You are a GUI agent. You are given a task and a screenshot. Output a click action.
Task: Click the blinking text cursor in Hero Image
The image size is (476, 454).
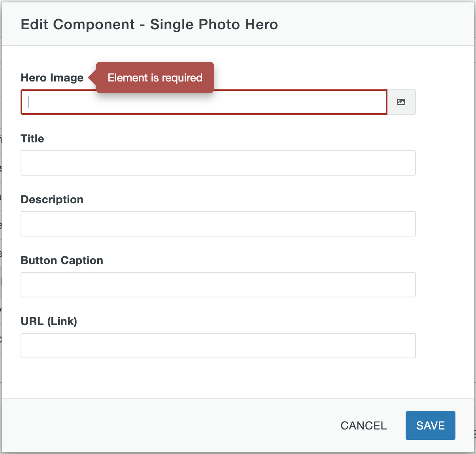point(28,102)
